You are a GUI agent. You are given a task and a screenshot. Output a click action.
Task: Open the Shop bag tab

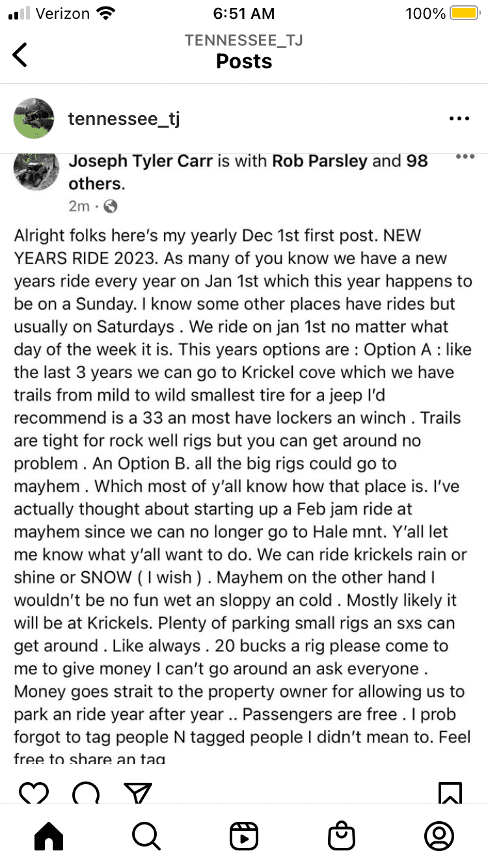(342, 836)
